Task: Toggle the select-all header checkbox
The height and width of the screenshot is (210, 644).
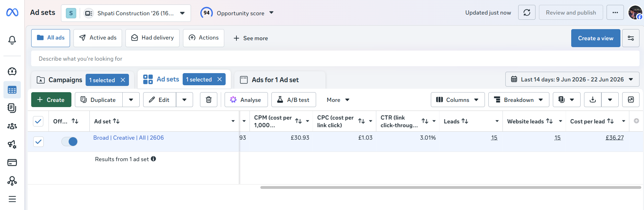Action: [38, 121]
